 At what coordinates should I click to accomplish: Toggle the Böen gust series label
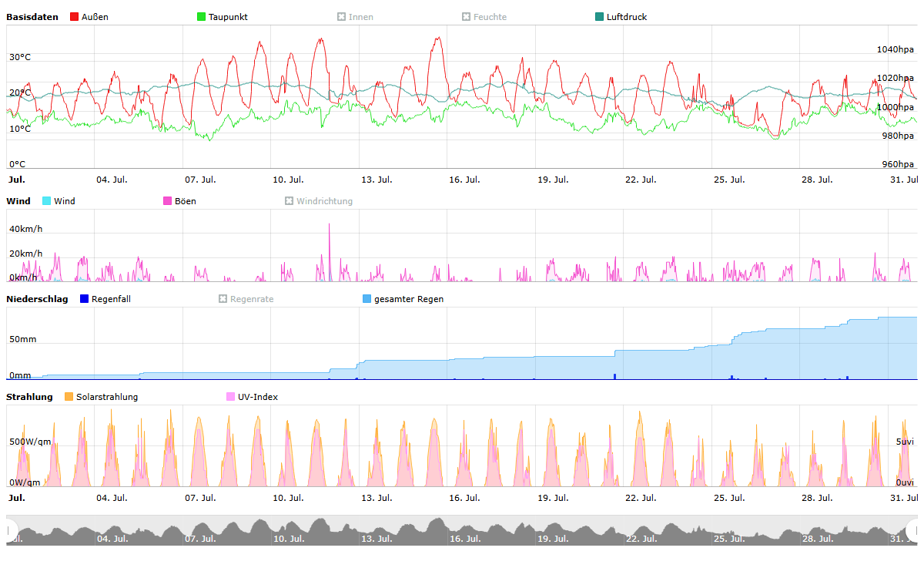point(185,201)
